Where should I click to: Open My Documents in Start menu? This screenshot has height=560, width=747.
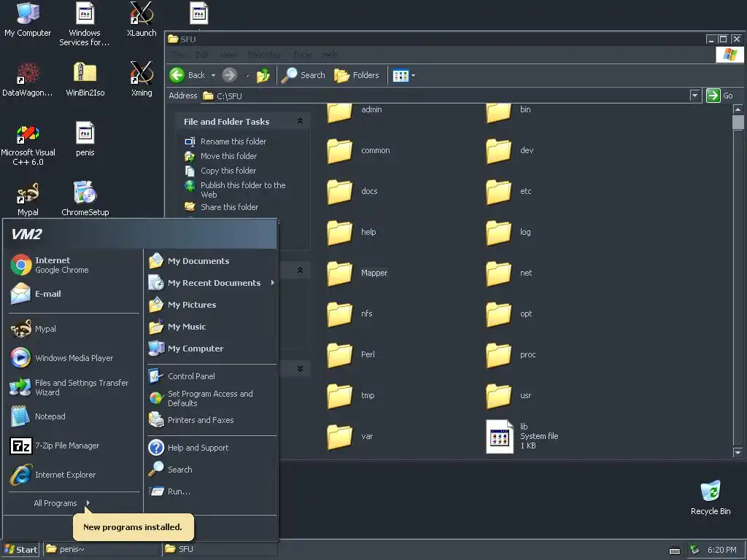click(x=189, y=261)
